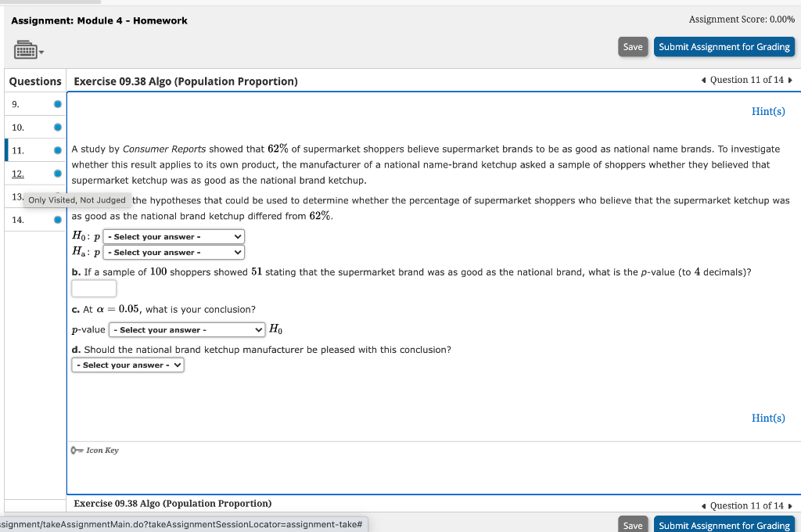Image resolution: width=801 pixels, height=532 pixels.
Task: Click the blue status dot beside question 10
Action: [56, 127]
